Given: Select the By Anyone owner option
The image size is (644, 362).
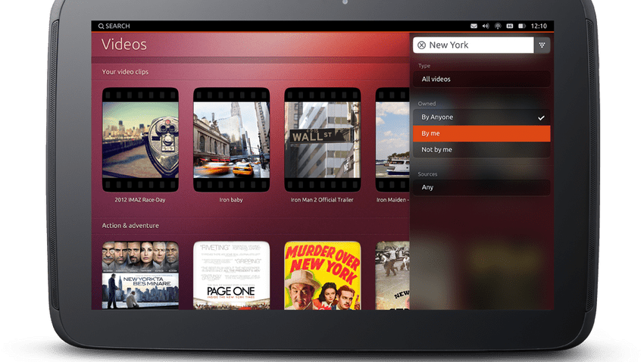Looking at the screenshot, I should [481, 117].
